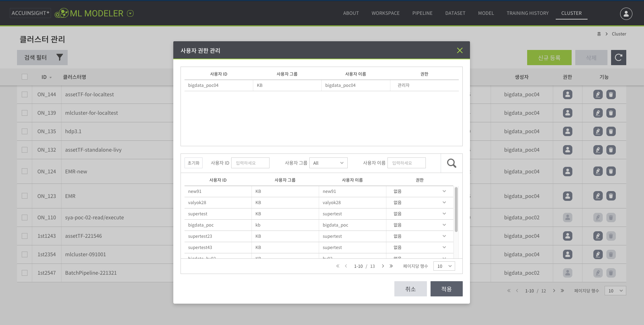
Task: Check the ON_110 row checkbox
Action: [25, 218]
